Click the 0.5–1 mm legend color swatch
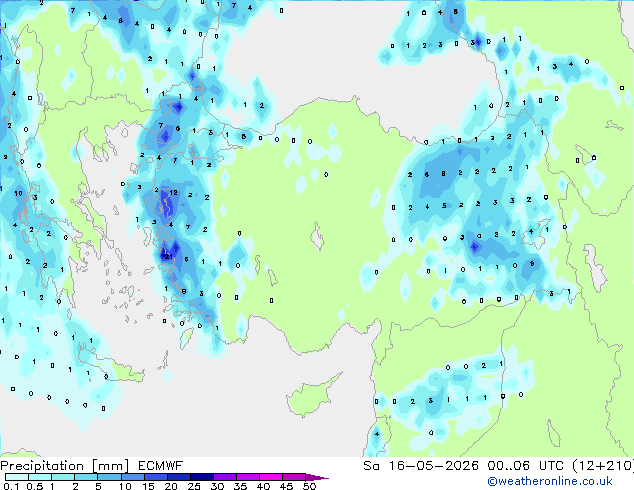634x490 pixels. pyautogui.click(x=40, y=477)
